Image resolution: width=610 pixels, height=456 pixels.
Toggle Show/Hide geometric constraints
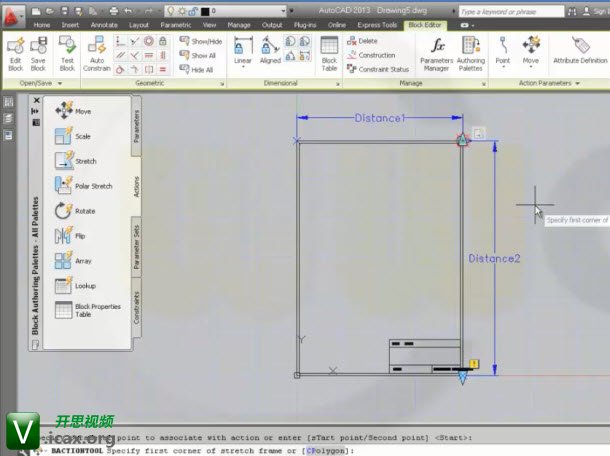coord(201,41)
